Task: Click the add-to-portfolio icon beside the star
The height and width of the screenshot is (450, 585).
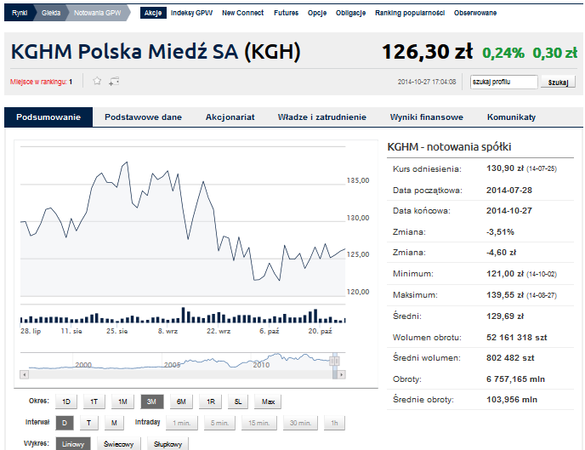Action: 114,81
